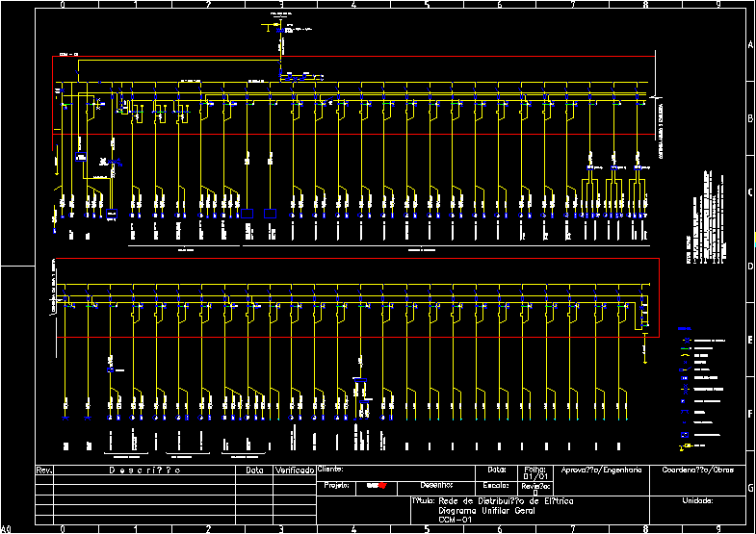The height and width of the screenshot is (534, 756).
Task: Click the 'Cliente:' field label
Action: (x=330, y=469)
